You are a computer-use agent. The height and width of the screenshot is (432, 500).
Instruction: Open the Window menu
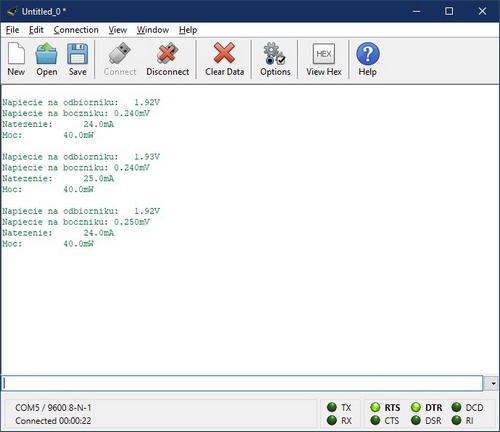[153, 30]
